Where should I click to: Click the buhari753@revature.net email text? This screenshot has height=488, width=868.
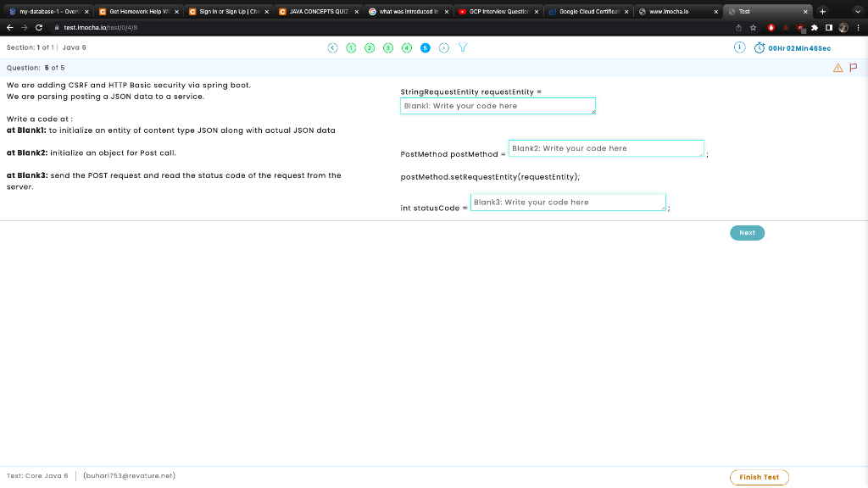(129, 476)
